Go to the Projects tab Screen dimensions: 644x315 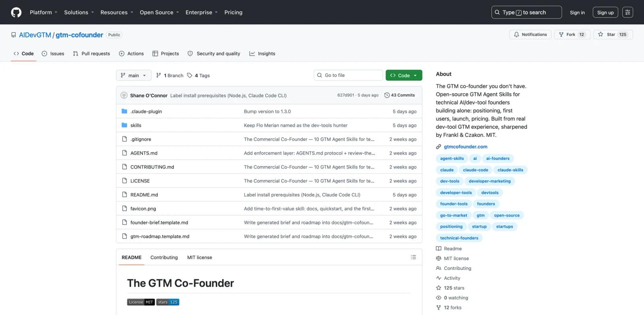point(165,54)
